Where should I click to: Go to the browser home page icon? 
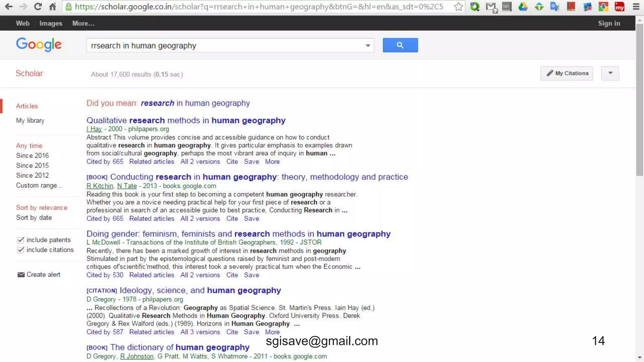click(53, 7)
